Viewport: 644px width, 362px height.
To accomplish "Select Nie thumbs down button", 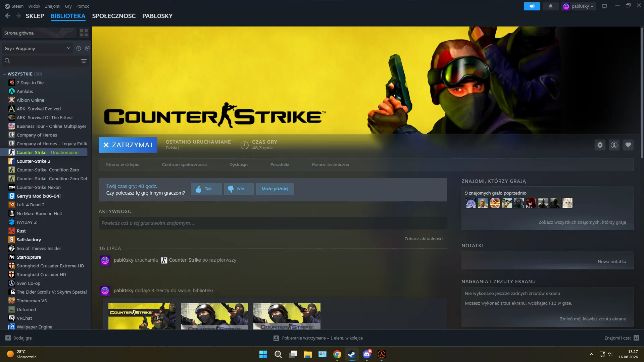I will [239, 189].
